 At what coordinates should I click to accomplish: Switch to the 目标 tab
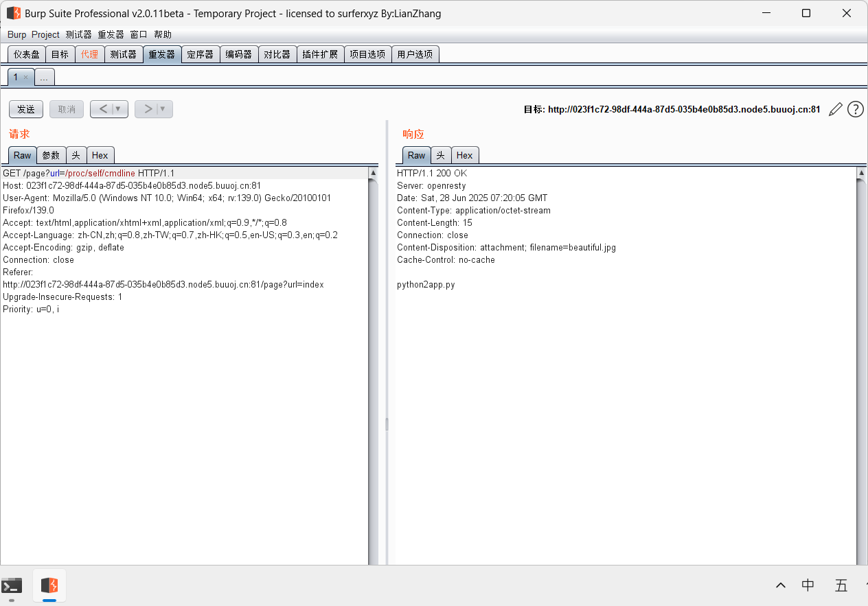(60, 54)
